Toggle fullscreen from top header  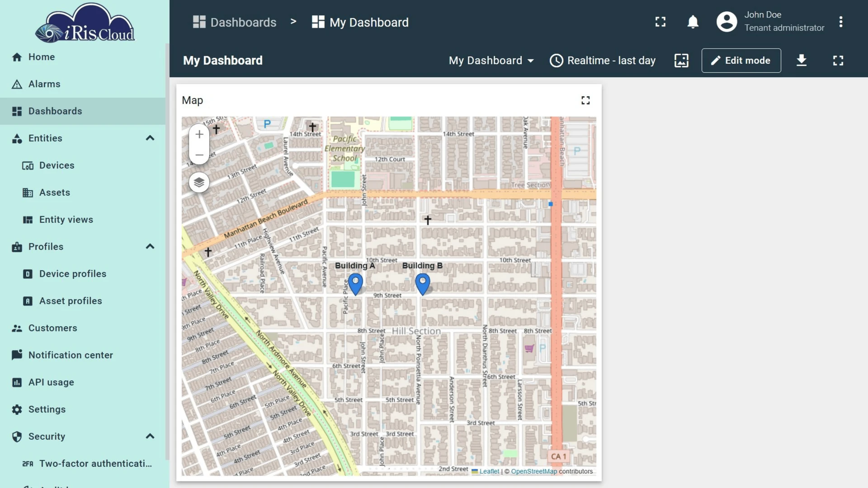660,22
